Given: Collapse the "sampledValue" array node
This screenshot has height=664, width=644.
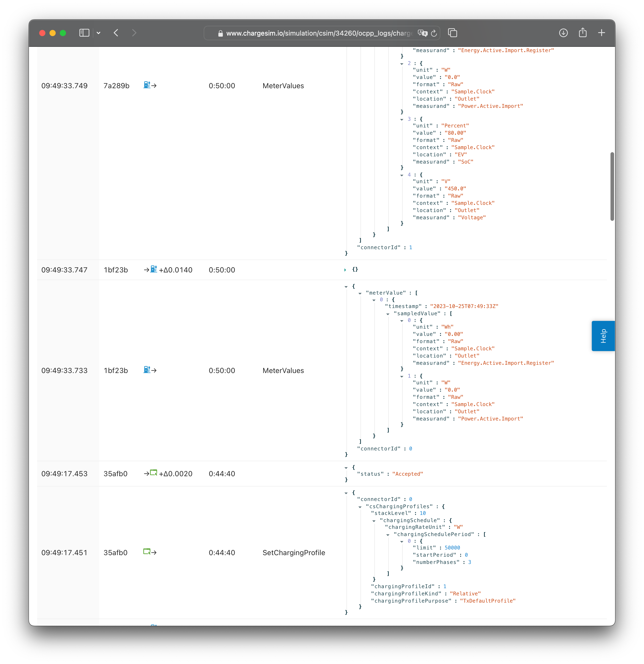Looking at the screenshot, I should pyautogui.click(x=388, y=314).
